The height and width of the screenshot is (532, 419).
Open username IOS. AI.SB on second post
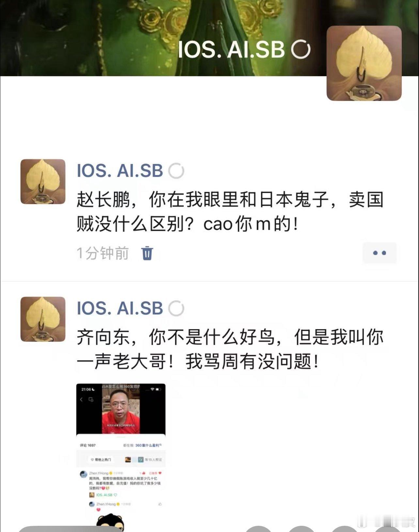click(120, 308)
